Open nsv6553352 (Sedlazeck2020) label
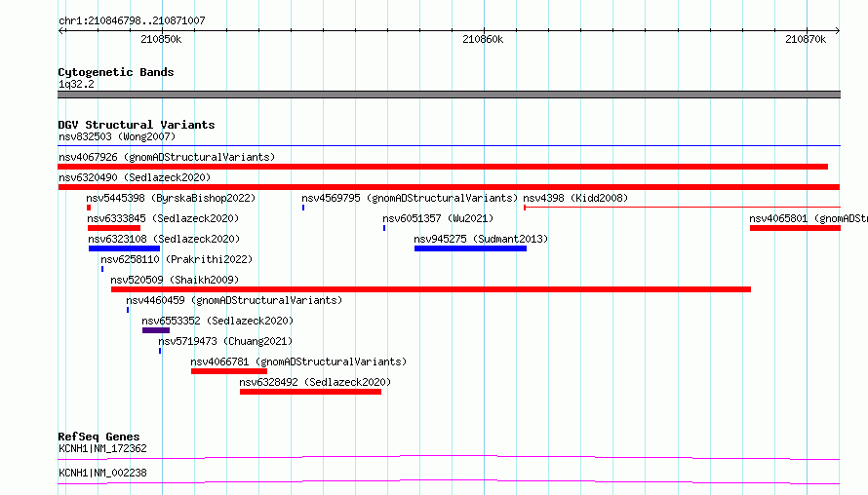The height and width of the screenshot is (495, 868). coord(217,321)
